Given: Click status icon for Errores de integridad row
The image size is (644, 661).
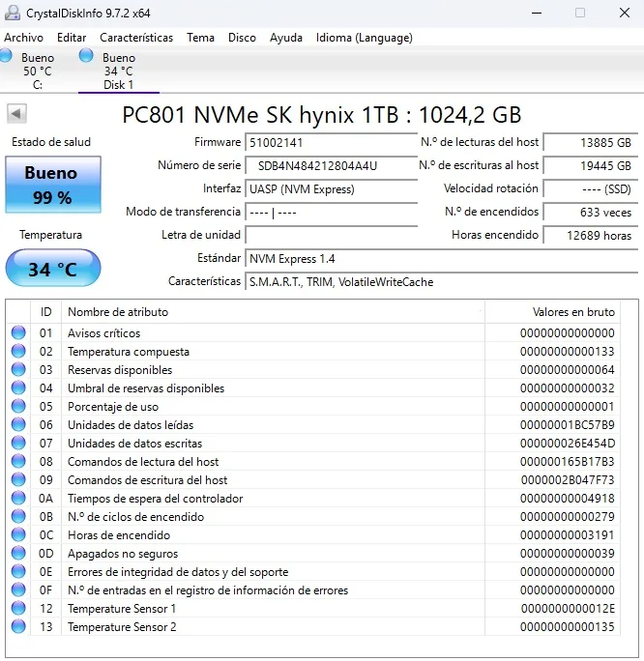Looking at the screenshot, I should [x=18, y=571].
